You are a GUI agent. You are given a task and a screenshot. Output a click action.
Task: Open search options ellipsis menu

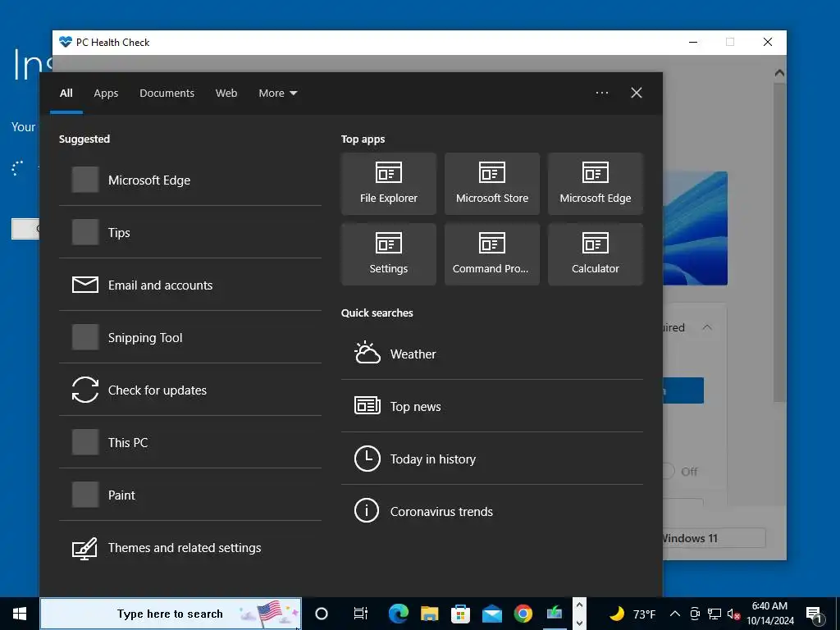(x=602, y=93)
